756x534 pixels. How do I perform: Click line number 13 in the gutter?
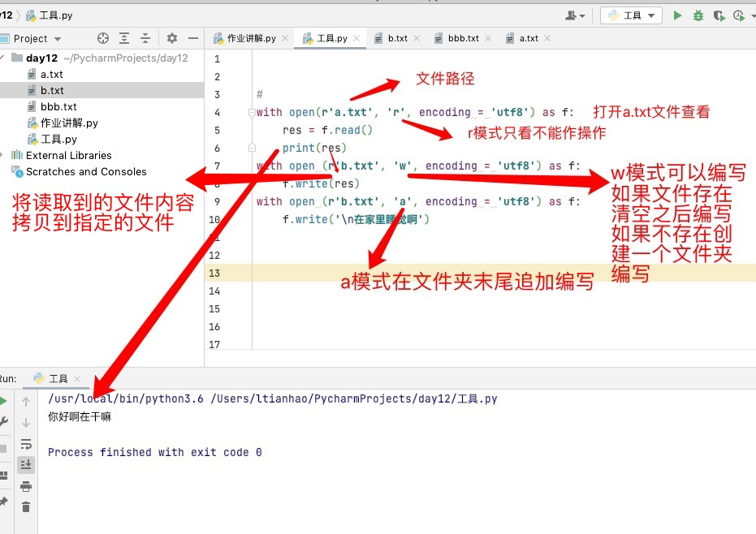(x=214, y=273)
